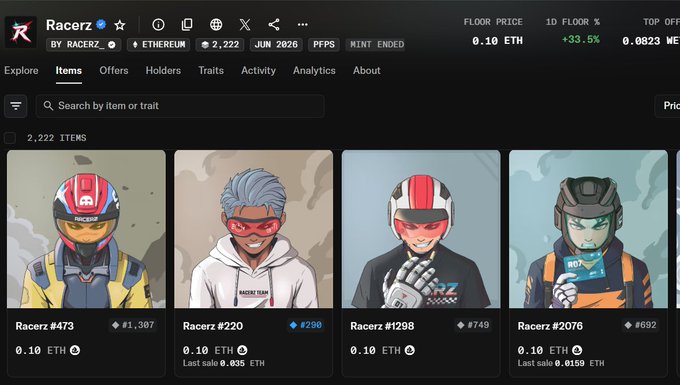
Task: Click the 2,222 supply badge
Action: click(x=220, y=45)
